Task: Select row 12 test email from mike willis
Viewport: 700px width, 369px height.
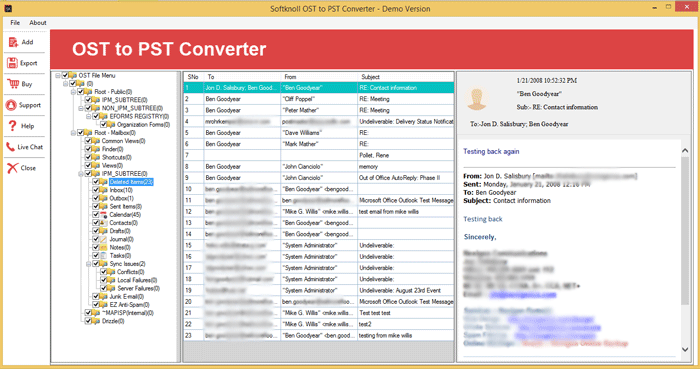Action: point(319,211)
